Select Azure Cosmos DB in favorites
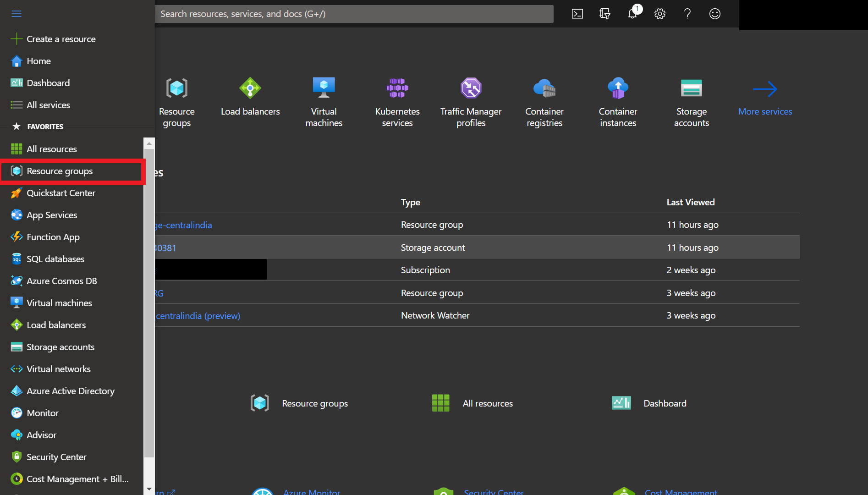 point(62,281)
